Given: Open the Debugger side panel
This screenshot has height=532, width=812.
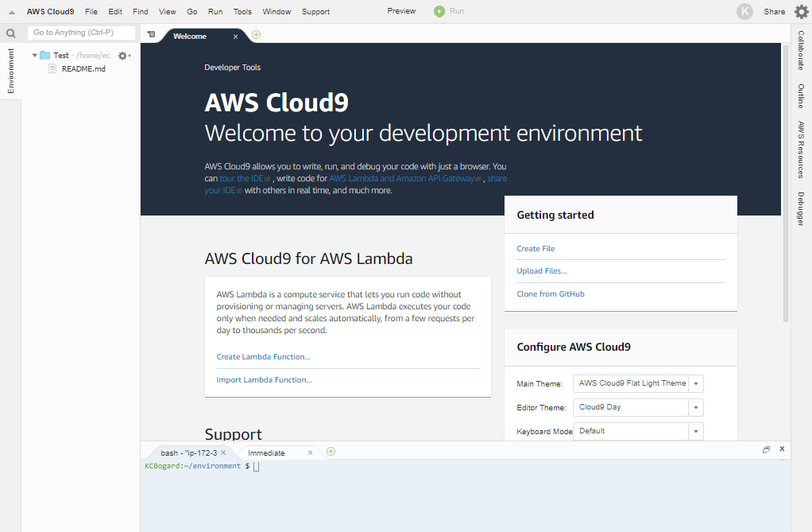Looking at the screenshot, I should click(x=801, y=209).
